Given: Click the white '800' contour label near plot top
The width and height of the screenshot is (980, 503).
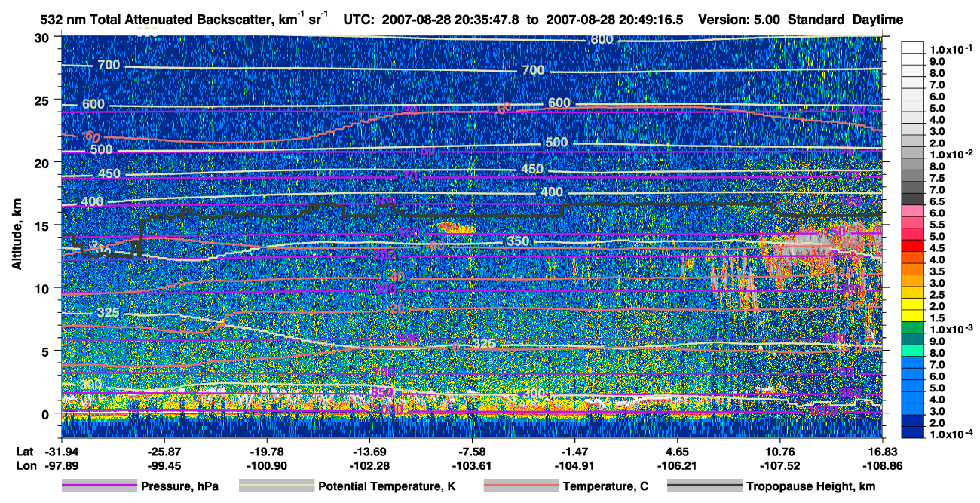Looking at the screenshot, I should click(602, 39).
